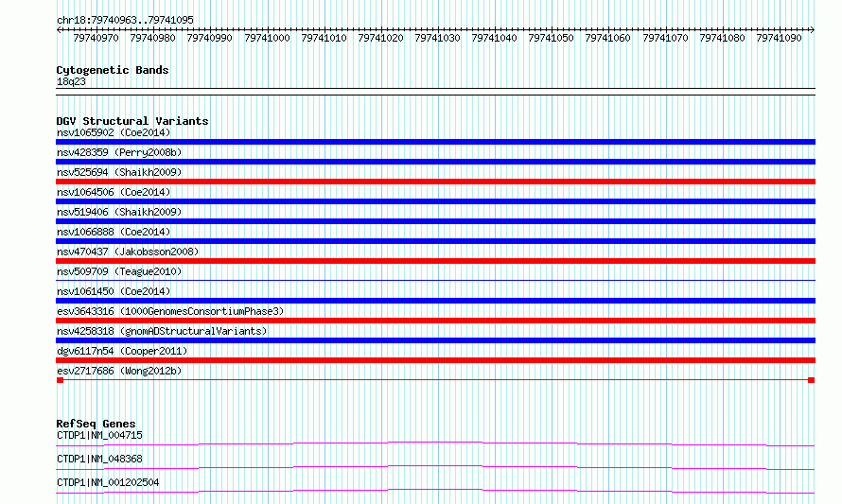This screenshot has height=504, width=842.
Task: Open variant esv2717686 (Wong2012b) label
Action: [x=119, y=371]
